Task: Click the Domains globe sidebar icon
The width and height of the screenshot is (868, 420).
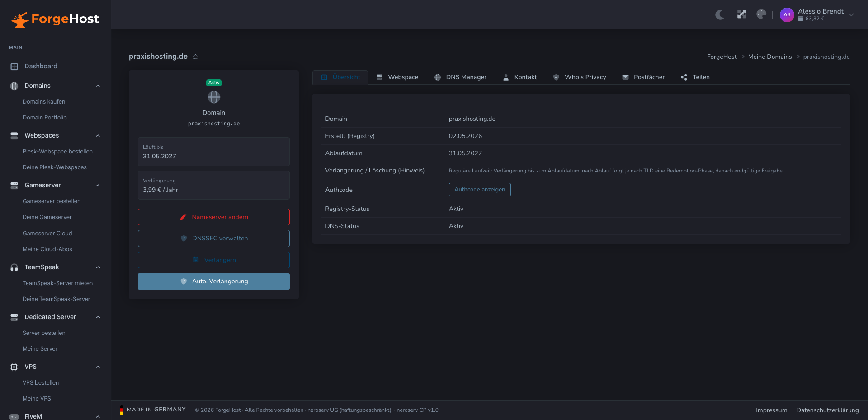Action: click(14, 86)
